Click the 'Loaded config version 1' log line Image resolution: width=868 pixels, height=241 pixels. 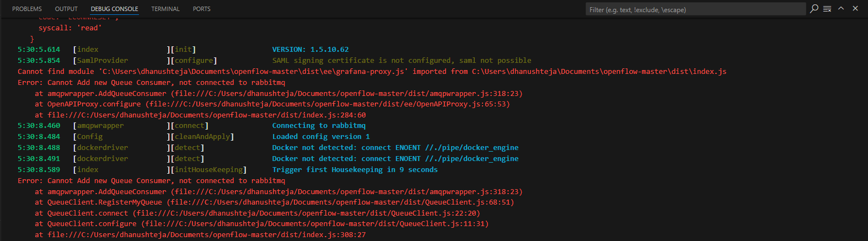click(x=321, y=136)
